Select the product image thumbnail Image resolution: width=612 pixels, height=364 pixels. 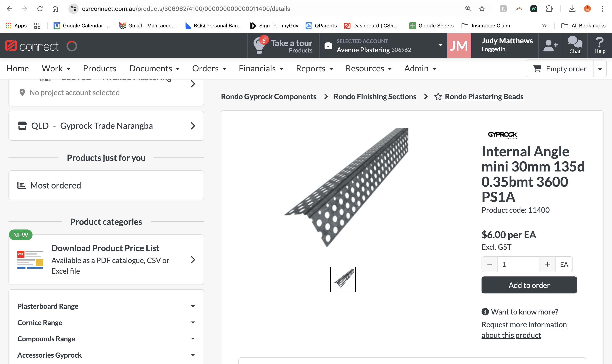click(x=343, y=279)
